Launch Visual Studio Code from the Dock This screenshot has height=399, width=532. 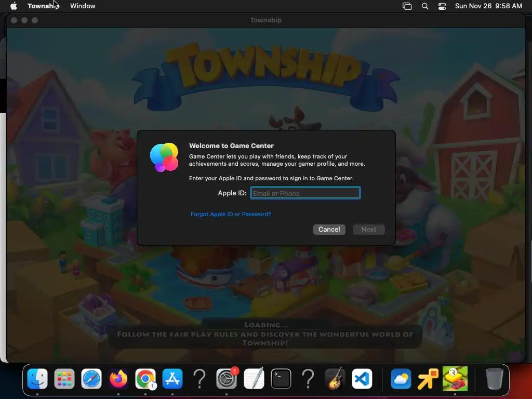pos(362,378)
